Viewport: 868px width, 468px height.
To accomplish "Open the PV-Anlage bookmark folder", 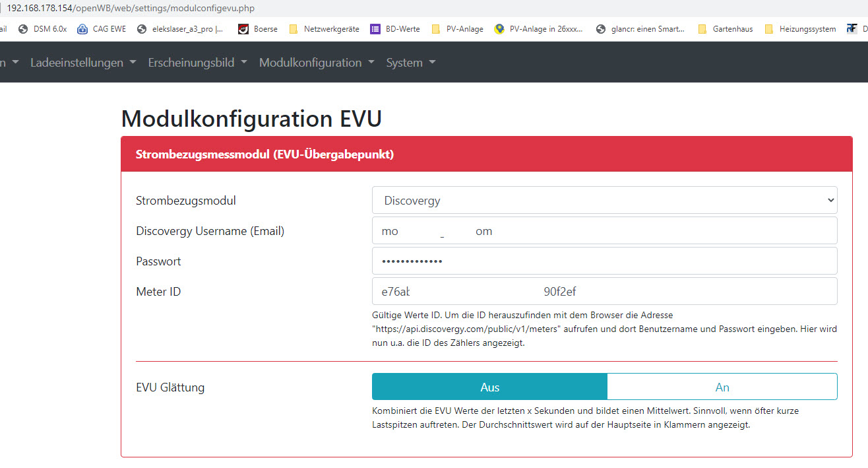I will pyautogui.click(x=457, y=29).
